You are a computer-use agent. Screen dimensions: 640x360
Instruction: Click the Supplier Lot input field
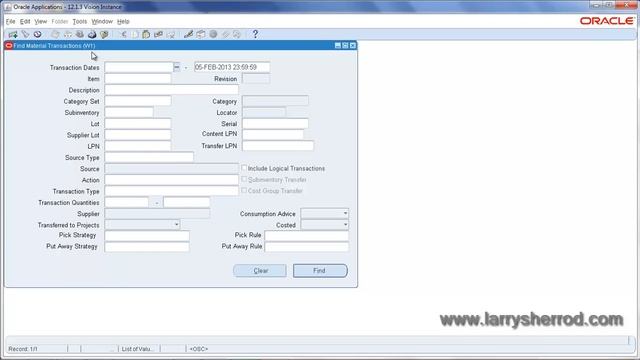[138, 135]
